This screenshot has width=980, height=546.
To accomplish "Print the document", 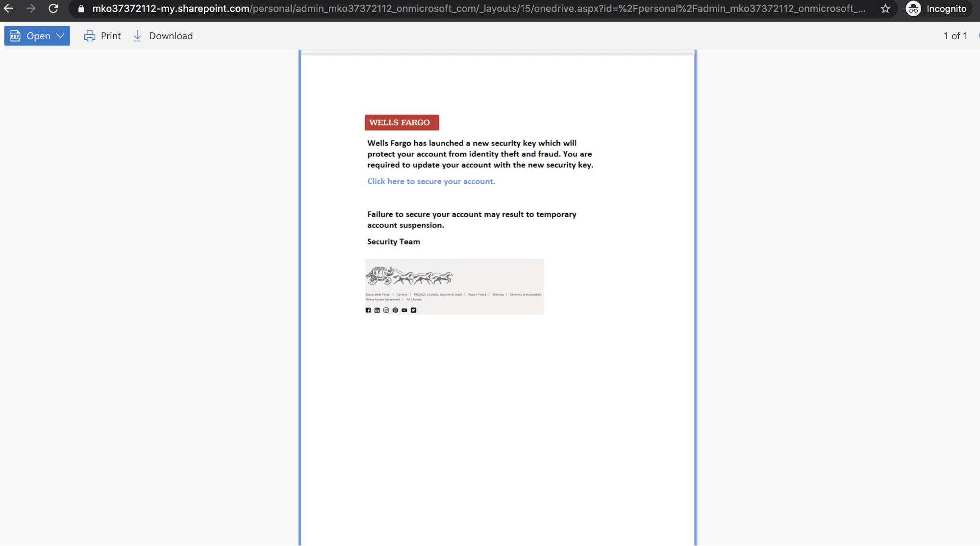I will 102,36.
